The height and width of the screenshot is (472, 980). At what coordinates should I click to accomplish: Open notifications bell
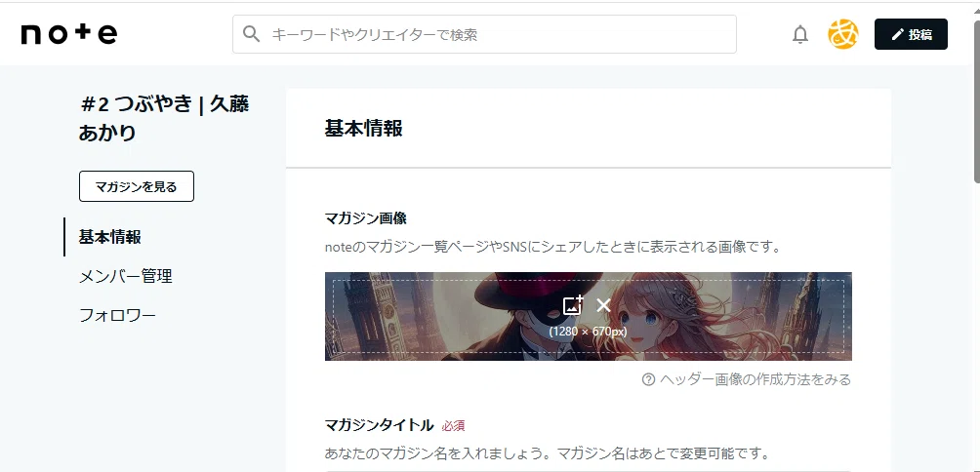coord(800,34)
